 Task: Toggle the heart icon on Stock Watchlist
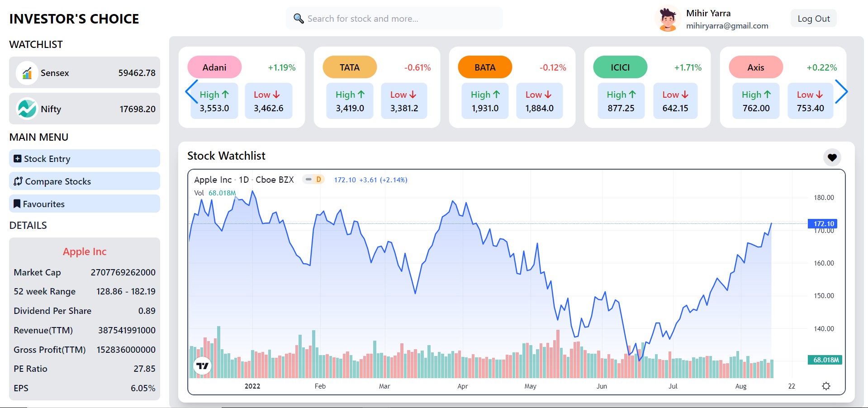832,157
